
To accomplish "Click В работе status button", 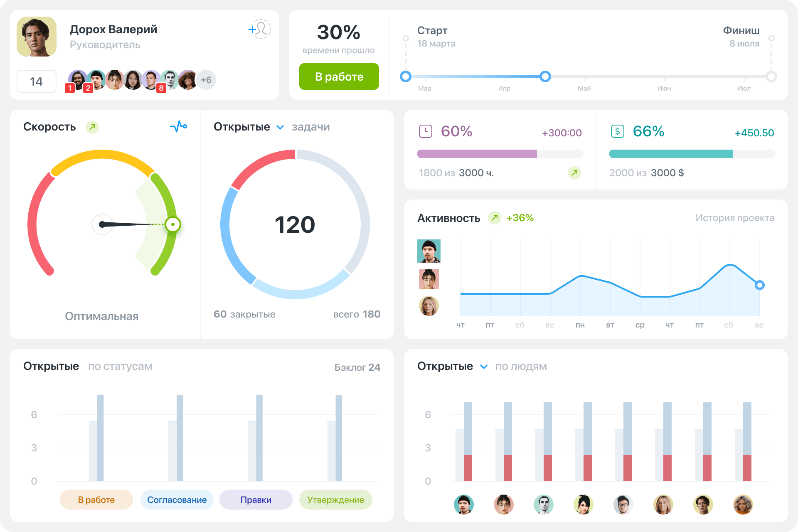I will point(338,76).
